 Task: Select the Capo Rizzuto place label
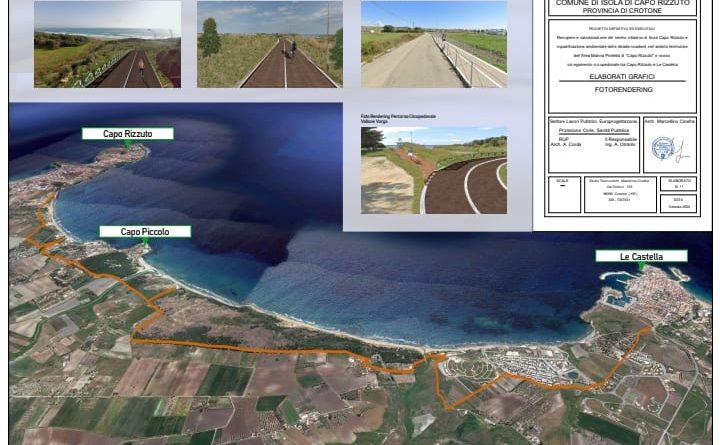tap(127, 133)
